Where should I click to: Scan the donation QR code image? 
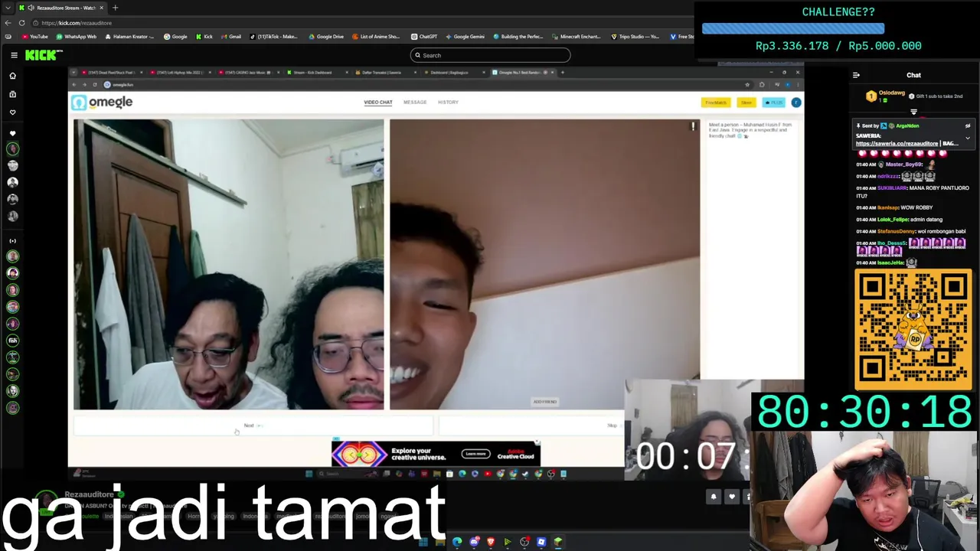click(x=913, y=330)
